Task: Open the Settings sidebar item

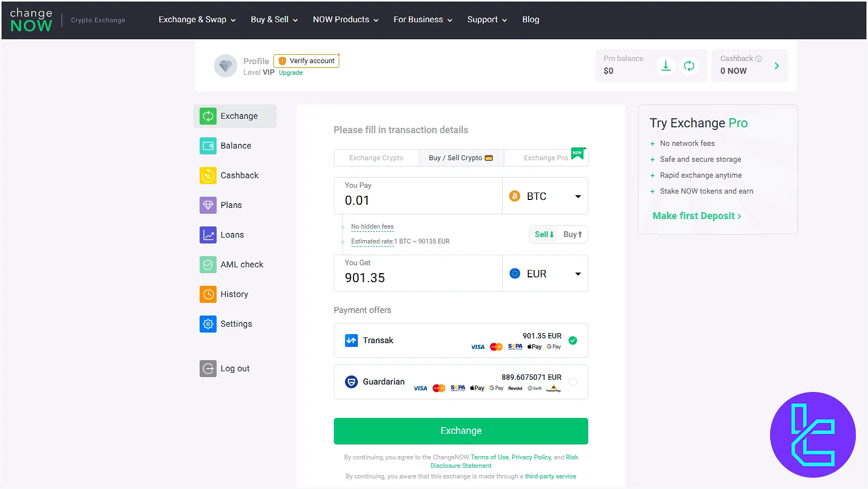Action: [x=235, y=324]
